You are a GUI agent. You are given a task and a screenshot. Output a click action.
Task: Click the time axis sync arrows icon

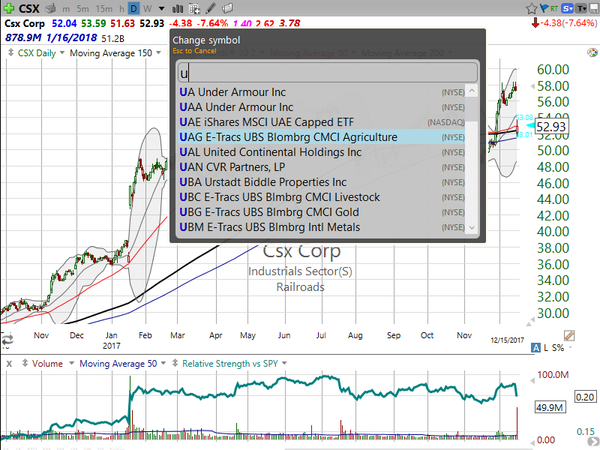[x=7, y=339]
